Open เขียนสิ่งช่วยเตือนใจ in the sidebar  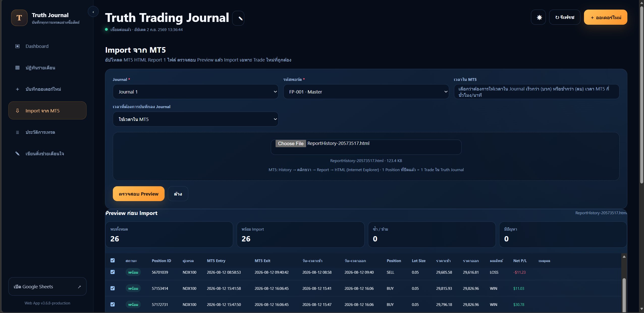click(x=47, y=154)
